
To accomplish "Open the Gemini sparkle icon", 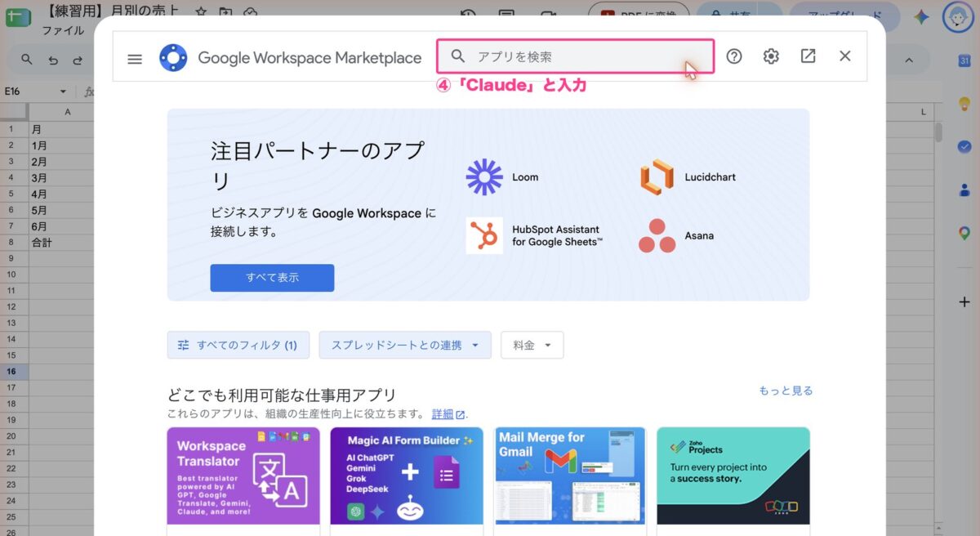I will [x=921, y=16].
